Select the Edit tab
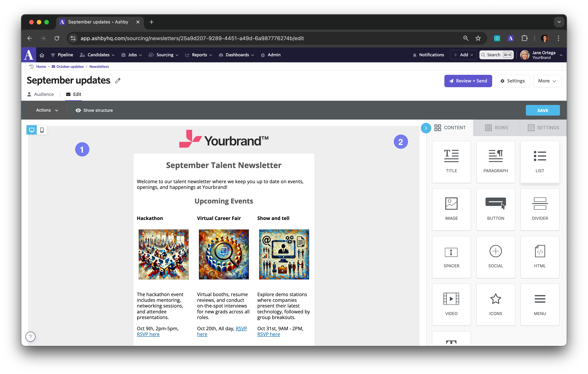The image size is (588, 374). 73,94
